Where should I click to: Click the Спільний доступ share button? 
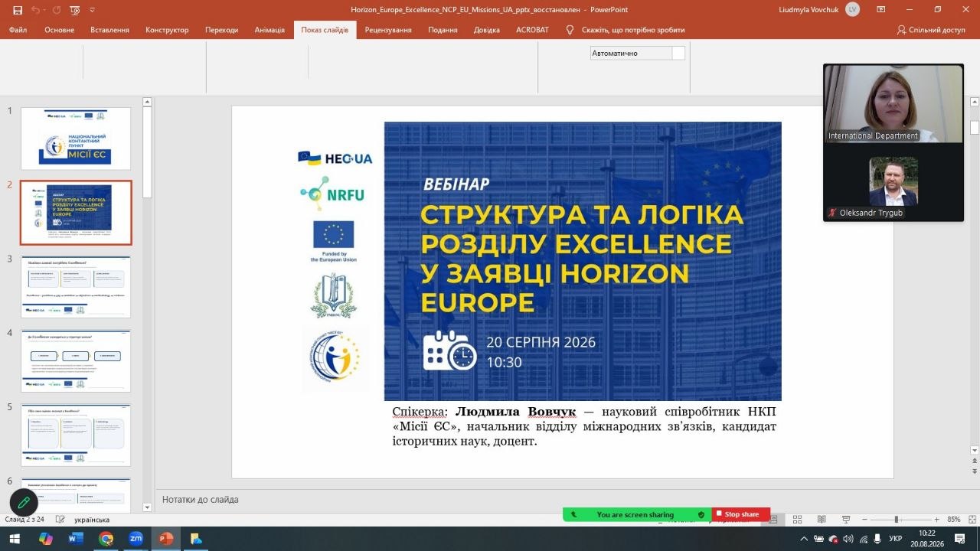click(x=931, y=30)
